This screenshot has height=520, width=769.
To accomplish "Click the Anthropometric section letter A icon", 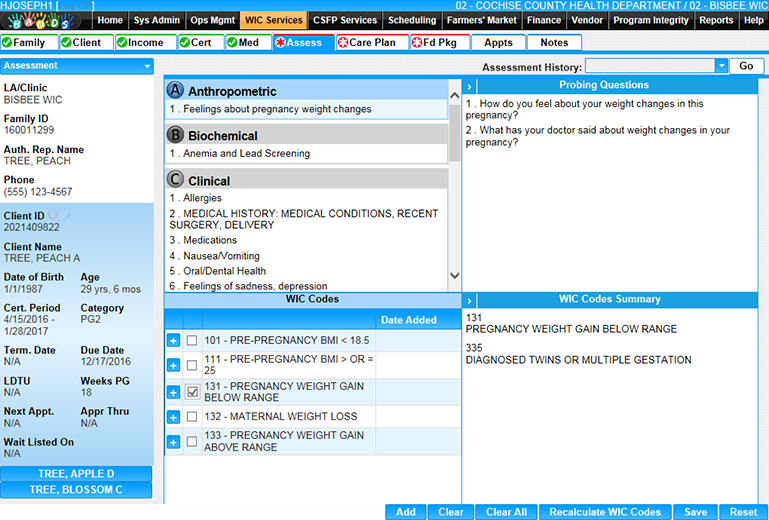I will point(176,90).
